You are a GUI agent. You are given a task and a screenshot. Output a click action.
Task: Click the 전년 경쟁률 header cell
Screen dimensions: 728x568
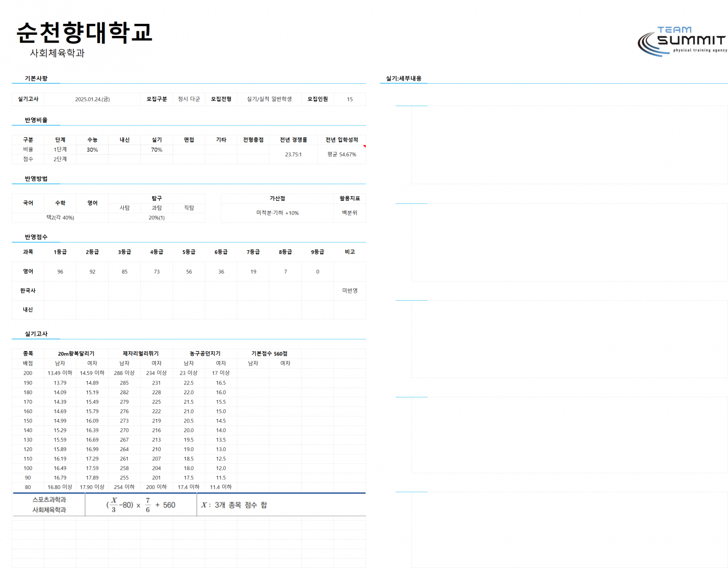tap(293, 140)
